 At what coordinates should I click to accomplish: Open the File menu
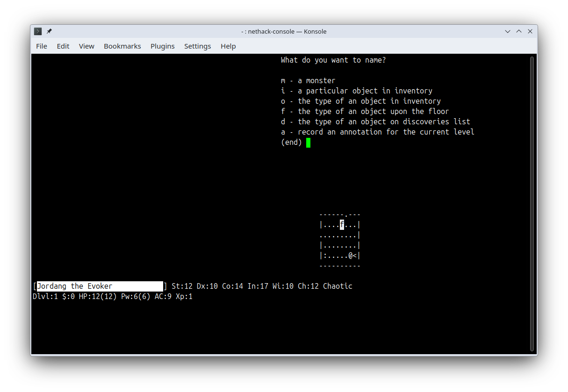[x=42, y=46]
